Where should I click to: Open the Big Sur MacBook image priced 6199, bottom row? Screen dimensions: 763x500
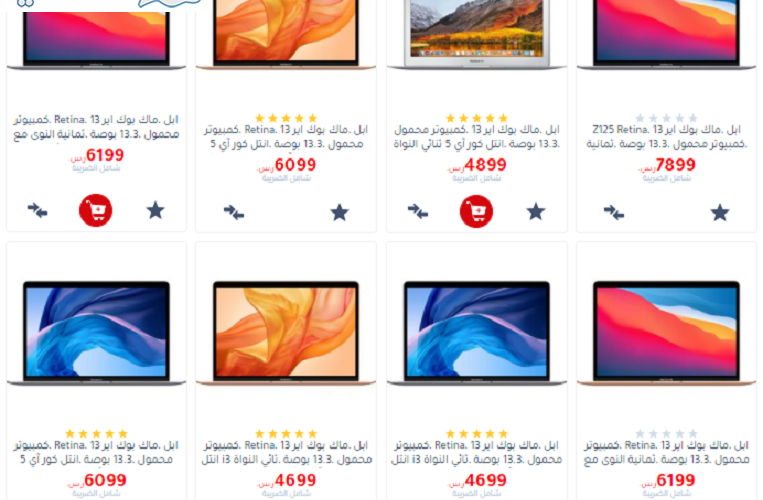667,333
